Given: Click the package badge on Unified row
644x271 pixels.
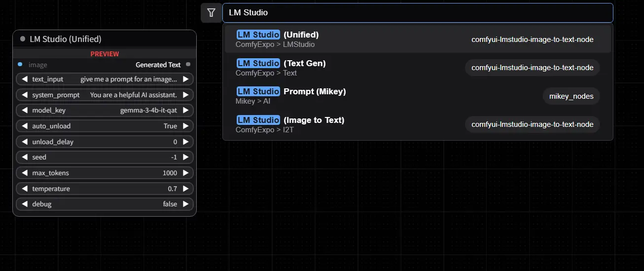Looking at the screenshot, I should coord(533,39).
